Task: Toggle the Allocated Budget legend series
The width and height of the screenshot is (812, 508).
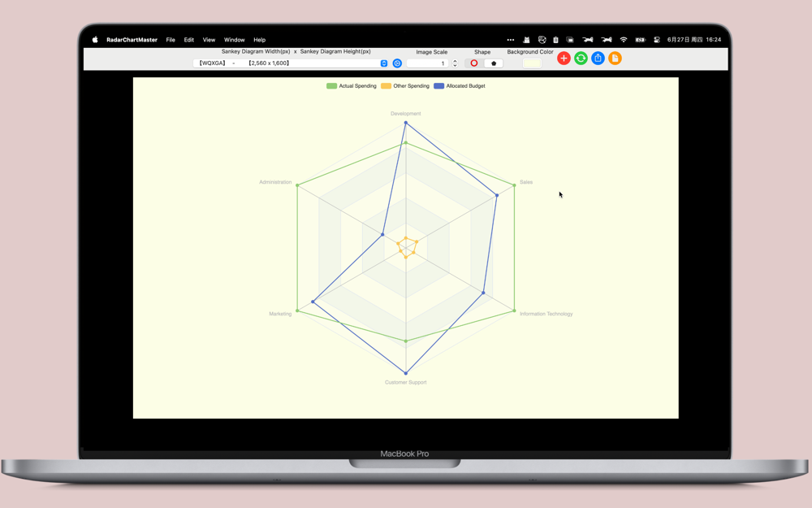Action: pos(460,86)
